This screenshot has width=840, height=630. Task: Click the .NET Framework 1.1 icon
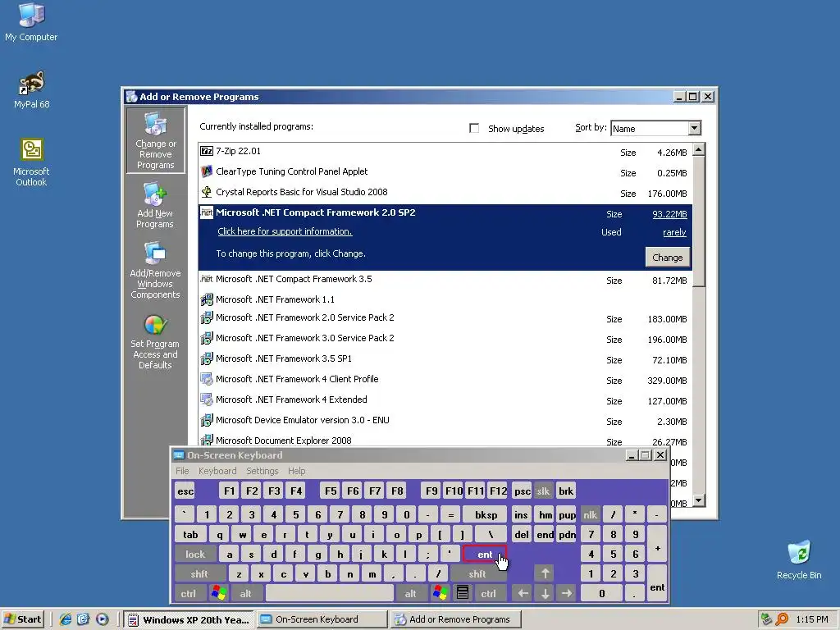tap(206, 299)
